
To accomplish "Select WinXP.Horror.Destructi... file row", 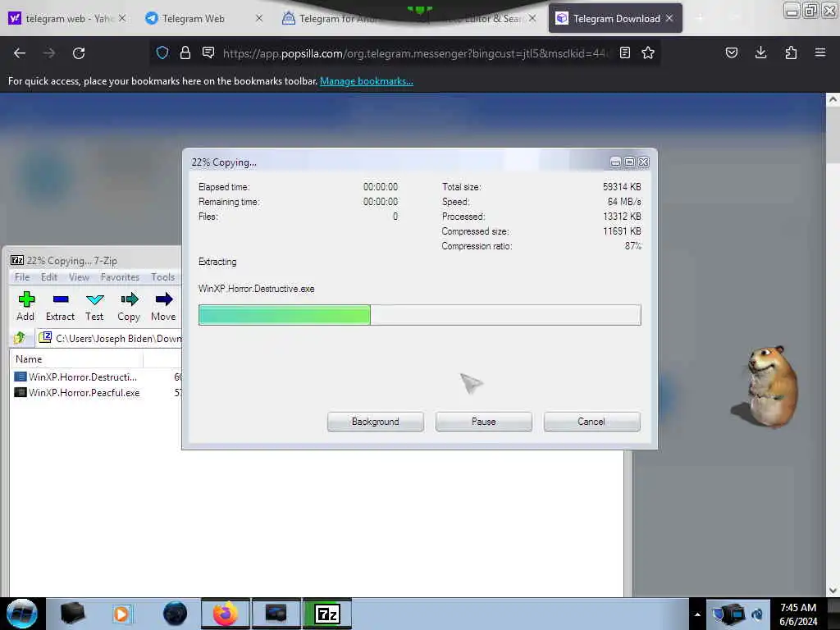I will tap(97, 377).
